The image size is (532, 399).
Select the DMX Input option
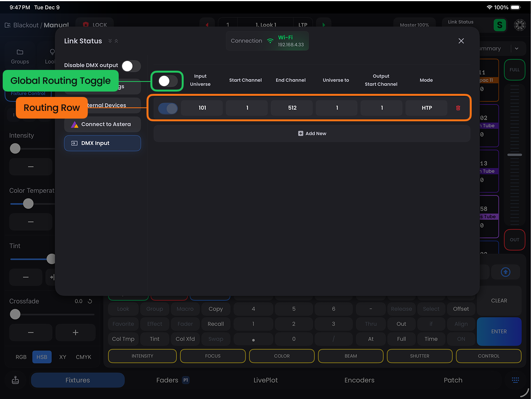point(102,143)
